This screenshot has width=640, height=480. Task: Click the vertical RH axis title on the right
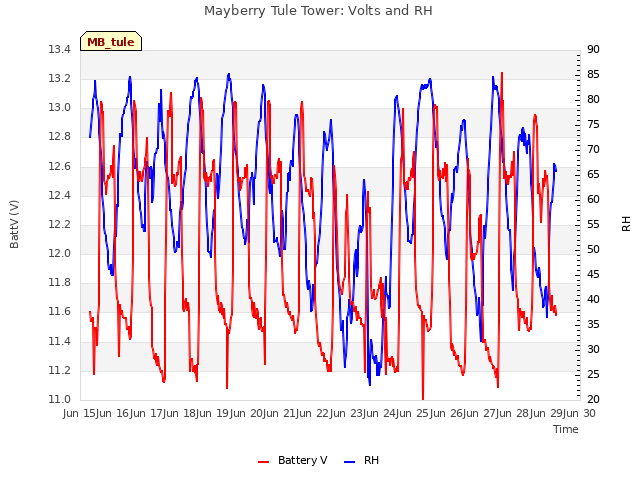[x=626, y=224]
